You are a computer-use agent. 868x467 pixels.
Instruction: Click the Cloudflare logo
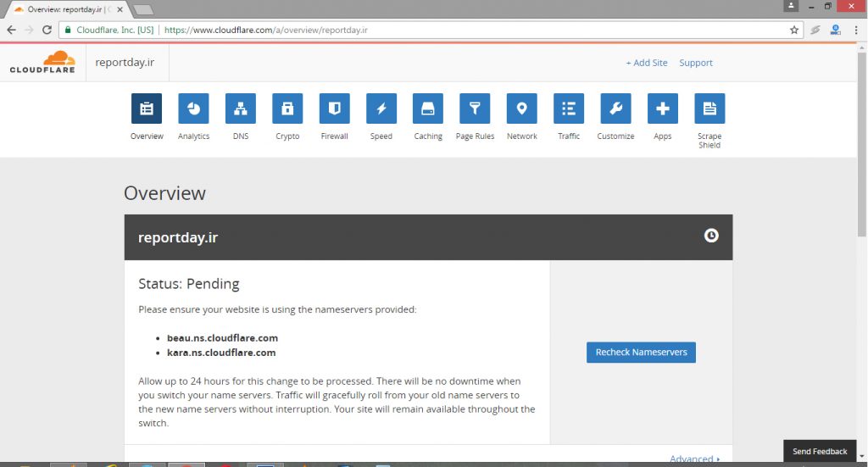pos(42,62)
